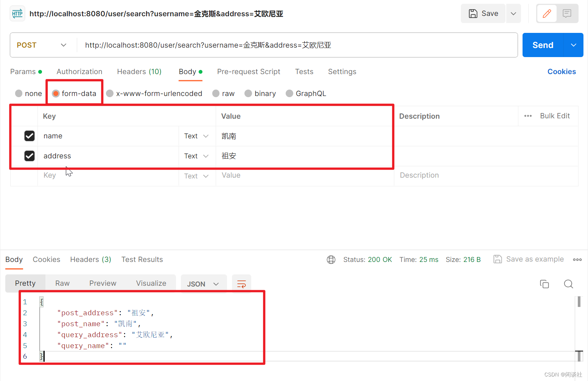Open the Settings tab

(342, 71)
